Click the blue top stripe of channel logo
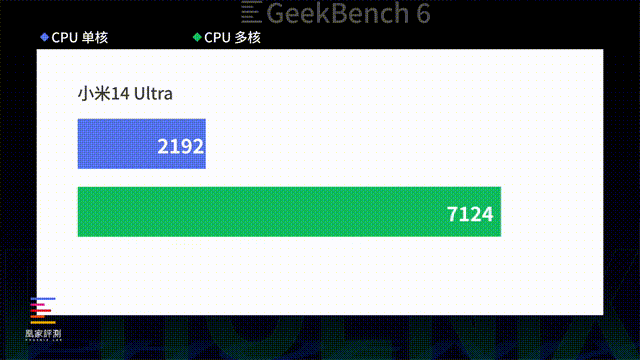The width and height of the screenshot is (640, 360). click(43, 299)
